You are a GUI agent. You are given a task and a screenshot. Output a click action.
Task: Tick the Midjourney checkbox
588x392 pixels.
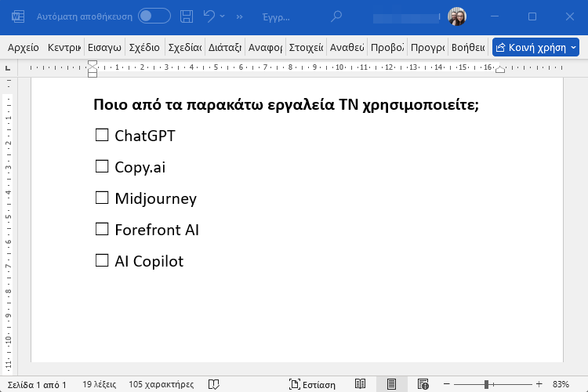pyautogui.click(x=102, y=198)
